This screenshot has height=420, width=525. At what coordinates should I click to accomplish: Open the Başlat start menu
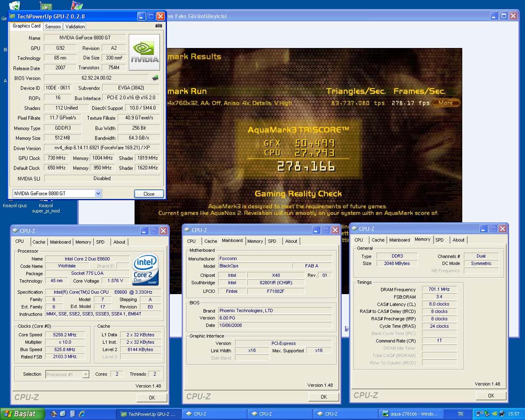[x=22, y=414]
